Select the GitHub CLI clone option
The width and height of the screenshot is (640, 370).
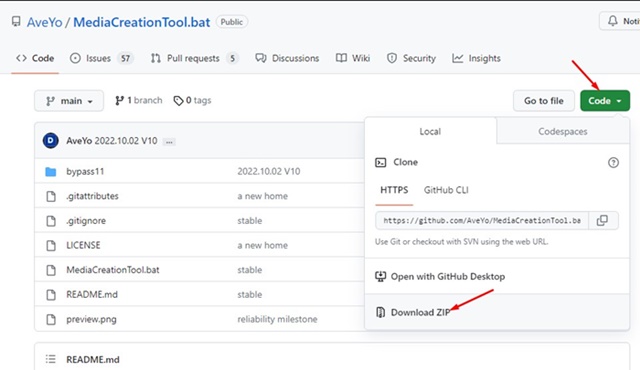[446, 190]
